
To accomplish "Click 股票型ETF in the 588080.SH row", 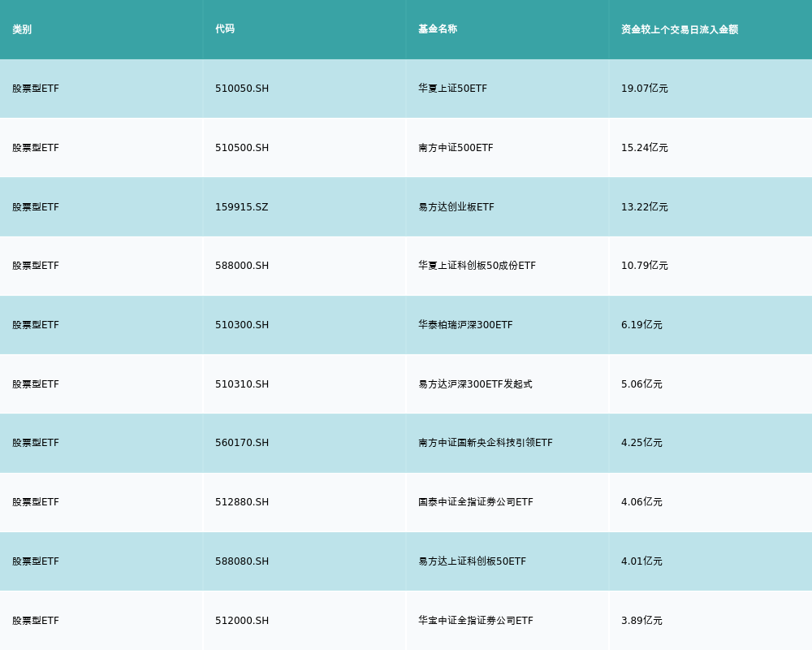I will [x=36, y=561].
